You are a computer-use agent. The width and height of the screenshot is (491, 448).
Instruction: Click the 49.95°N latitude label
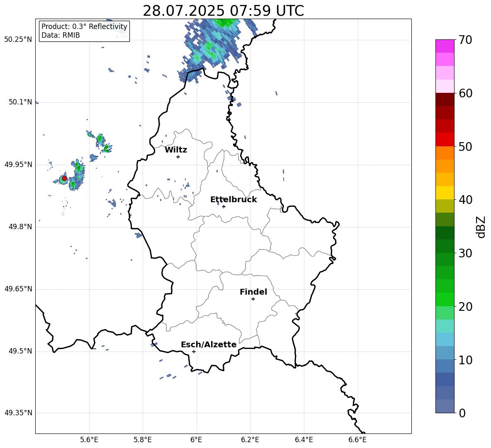pyautogui.click(x=18, y=165)
